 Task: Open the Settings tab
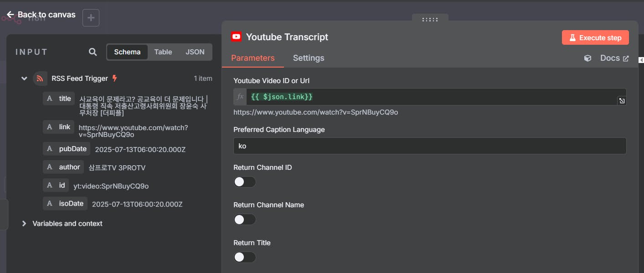309,58
